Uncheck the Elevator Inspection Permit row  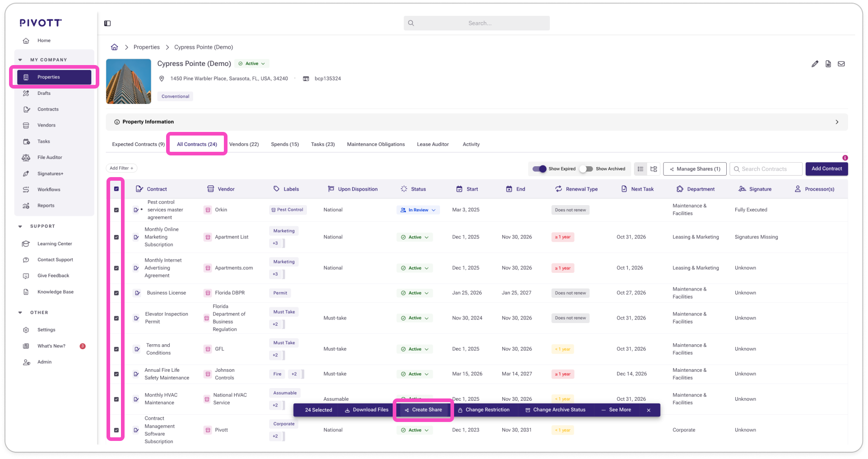click(x=116, y=318)
